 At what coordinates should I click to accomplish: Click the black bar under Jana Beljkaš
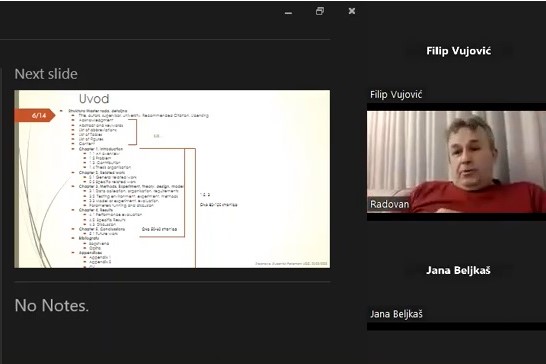tap(456, 326)
